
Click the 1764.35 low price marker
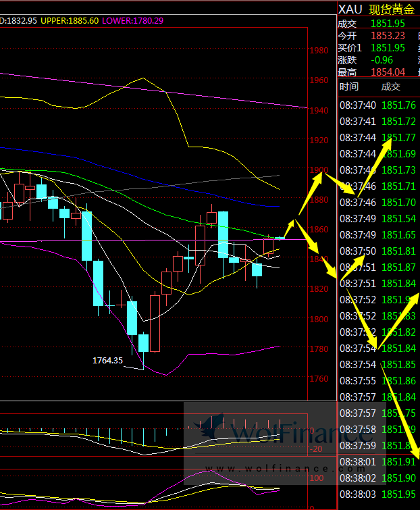[107, 361]
